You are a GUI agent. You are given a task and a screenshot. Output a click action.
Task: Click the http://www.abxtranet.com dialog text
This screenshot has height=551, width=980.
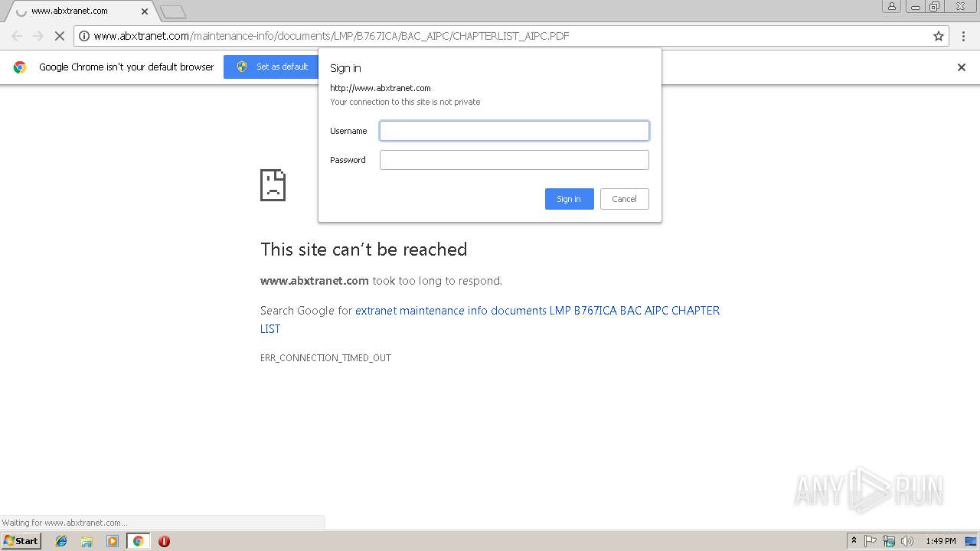pos(381,88)
